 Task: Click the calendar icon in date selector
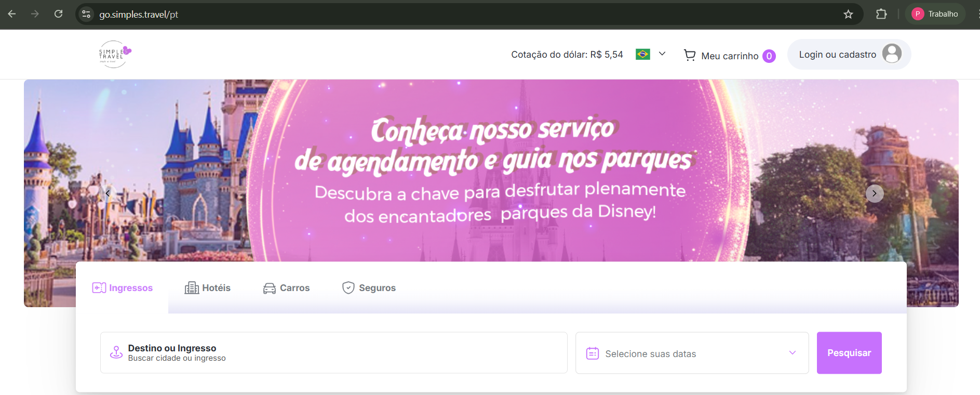(x=593, y=353)
